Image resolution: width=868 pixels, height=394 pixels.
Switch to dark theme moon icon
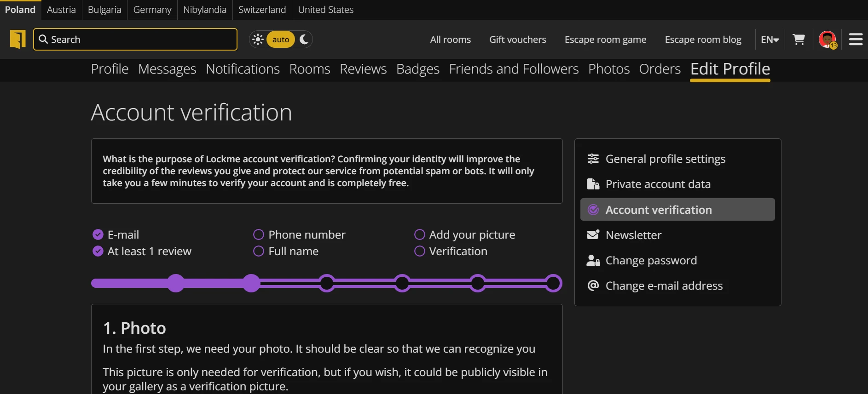pyautogui.click(x=304, y=40)
